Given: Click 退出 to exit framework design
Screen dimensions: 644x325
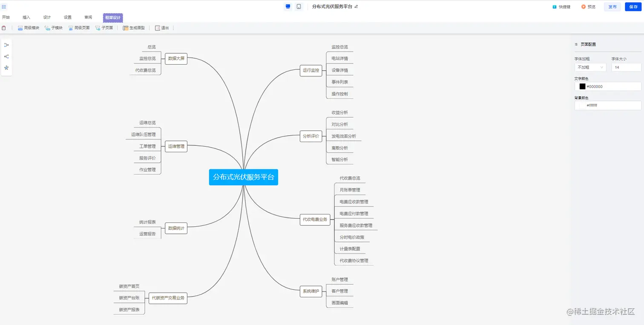Looking at the screenshot, I should tap(162, 28).
